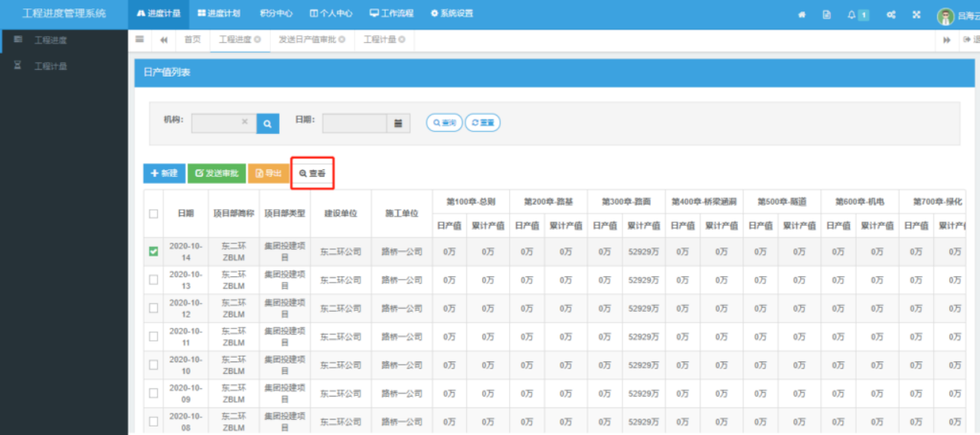
Task: Click the share/gears icon in top bar
Action: 891,15
